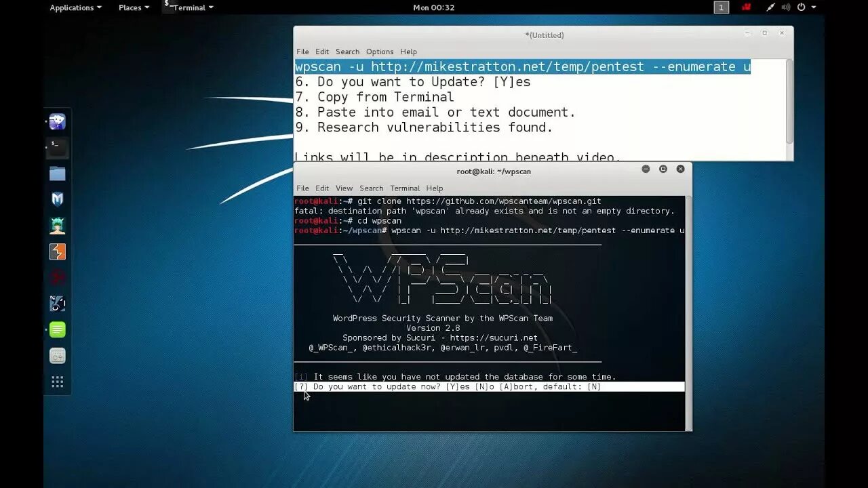The width and height of the screenshot is (868, 488).
Task: Close the terminal window
Action: coord(680,169)
